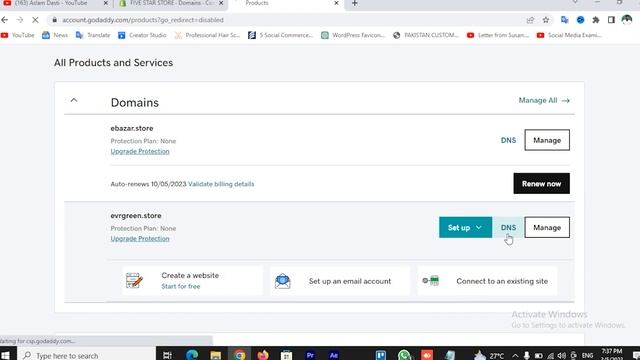Image resolution: width=640 pixels, height=360 pixels.
Task: Select the Create a website card
Action: pyautogui.click(x=192, y=281)
